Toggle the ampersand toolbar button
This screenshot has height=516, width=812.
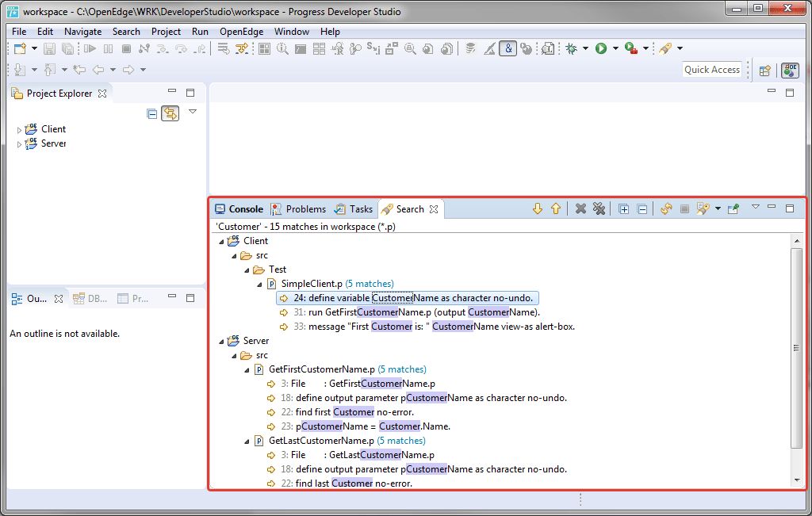508,48
